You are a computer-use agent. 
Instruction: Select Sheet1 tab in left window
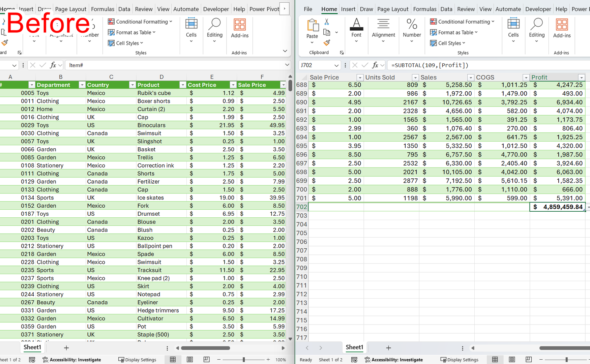click(32, 347)
